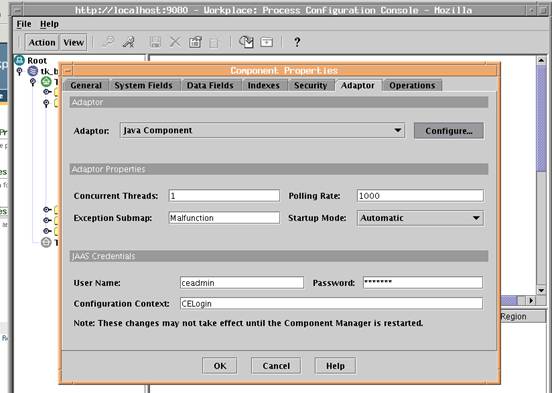
Task: Select the Root label in the tree
Action: (37, 61)
